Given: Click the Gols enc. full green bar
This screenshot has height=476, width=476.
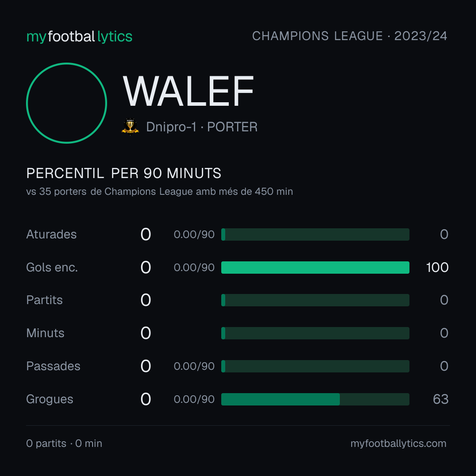Looking at the screenshot, I should (315, 268).
